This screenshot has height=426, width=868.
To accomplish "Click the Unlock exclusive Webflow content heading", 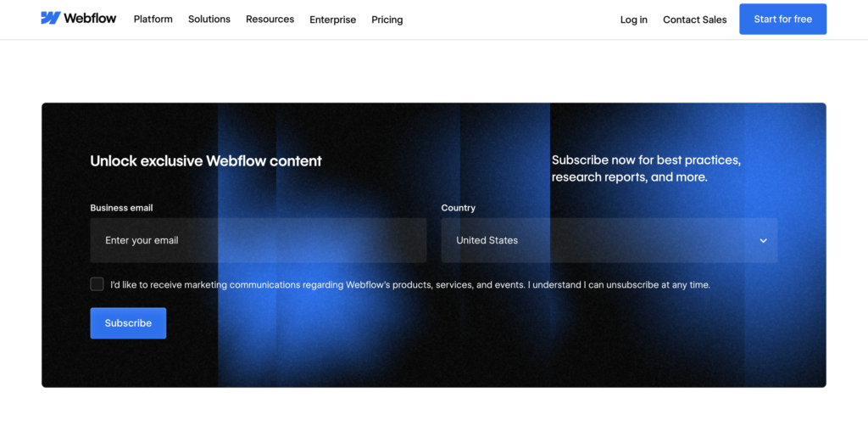I will 206,161.
